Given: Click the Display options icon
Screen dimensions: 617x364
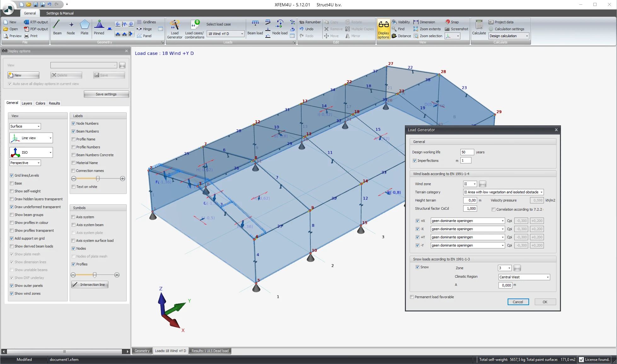Looking at the screenshot, I should click(383, 29).
